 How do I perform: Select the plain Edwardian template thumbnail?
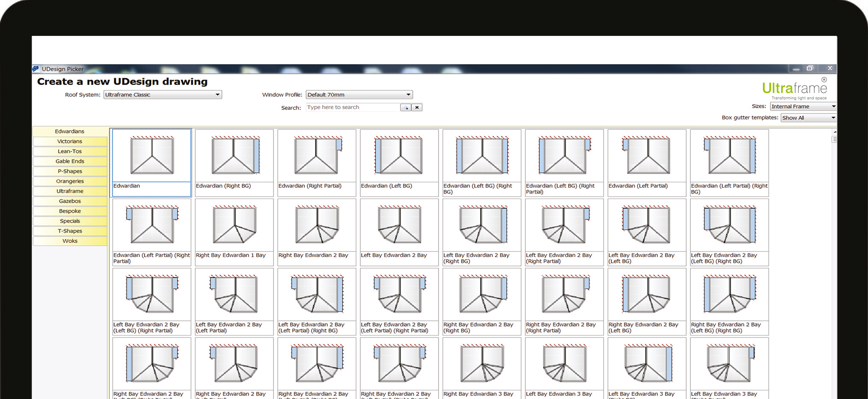click(x=152, y=163)
